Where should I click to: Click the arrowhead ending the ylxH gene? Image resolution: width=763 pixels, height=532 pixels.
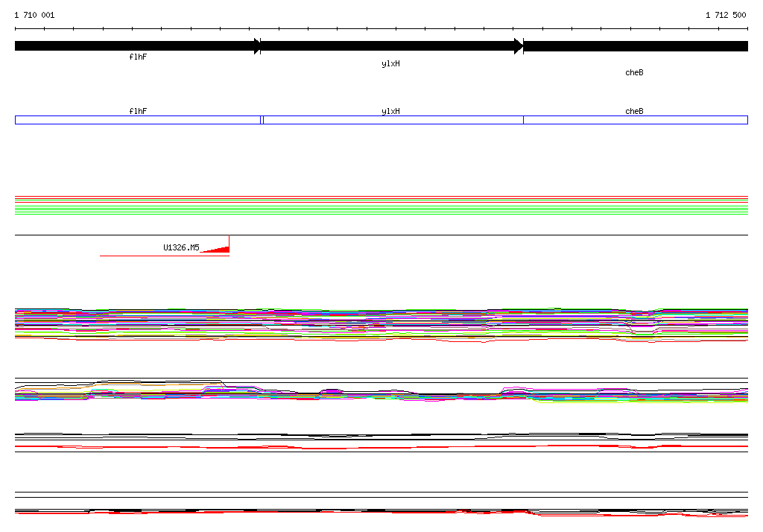(519, 46)
